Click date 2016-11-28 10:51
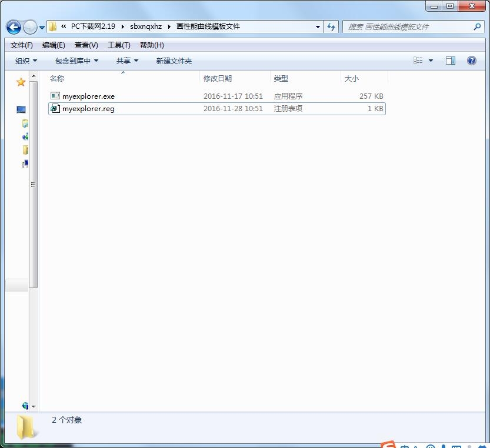The image size is (490, 448). click(x=233, y=109)
